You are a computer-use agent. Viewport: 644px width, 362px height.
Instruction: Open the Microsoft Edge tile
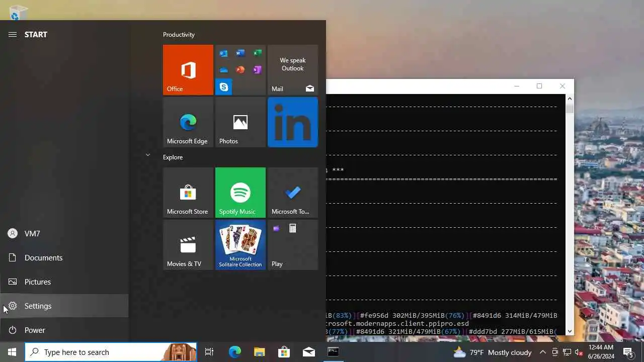[x=188, y=122]
